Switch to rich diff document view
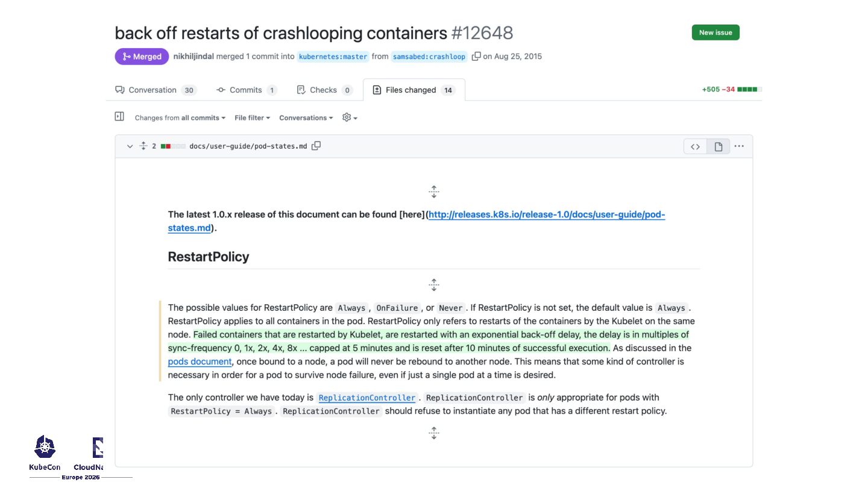The image size is (868, 488). [x=718, y=146]
